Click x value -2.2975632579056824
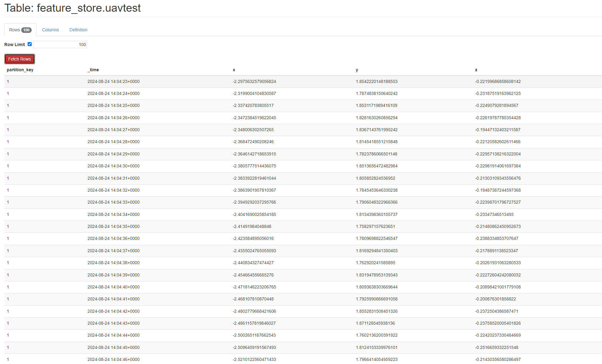The image size is (602, 364). click(254, 81)
